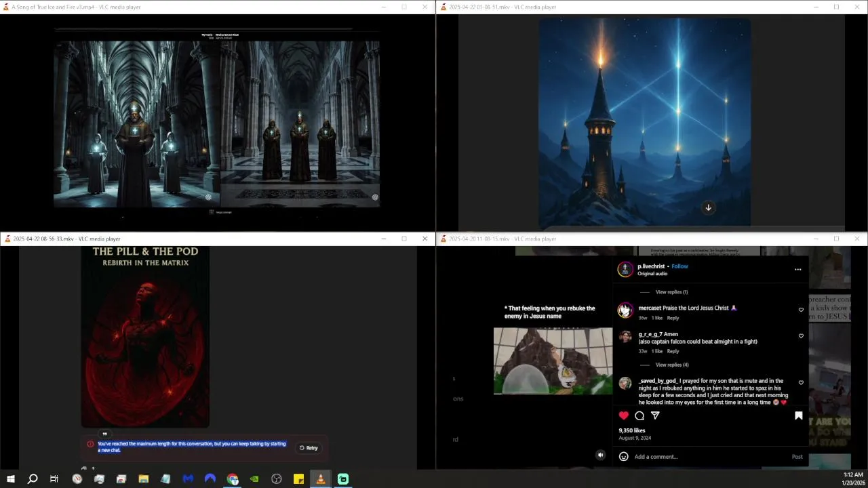Click the Pill & the Pod red poster image

pyautogui.click(x=145, y=338)
